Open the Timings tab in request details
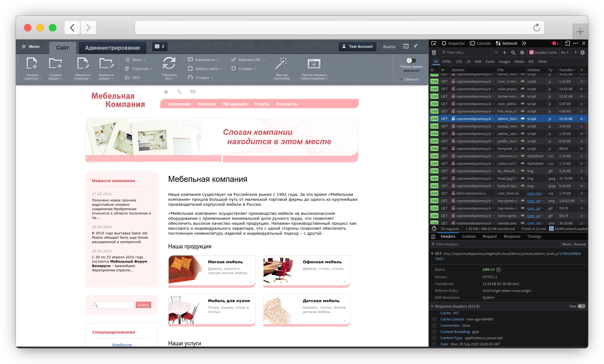The width and height of the screenshot is (604, 364). (534, 237)
